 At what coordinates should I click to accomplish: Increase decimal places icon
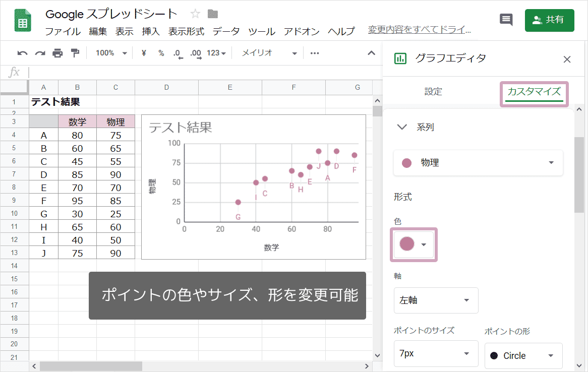(x=195, y=53)
